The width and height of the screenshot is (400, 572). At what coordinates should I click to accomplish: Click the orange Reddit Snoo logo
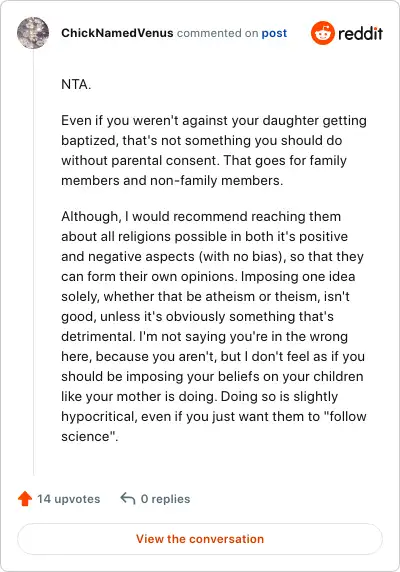322,33
